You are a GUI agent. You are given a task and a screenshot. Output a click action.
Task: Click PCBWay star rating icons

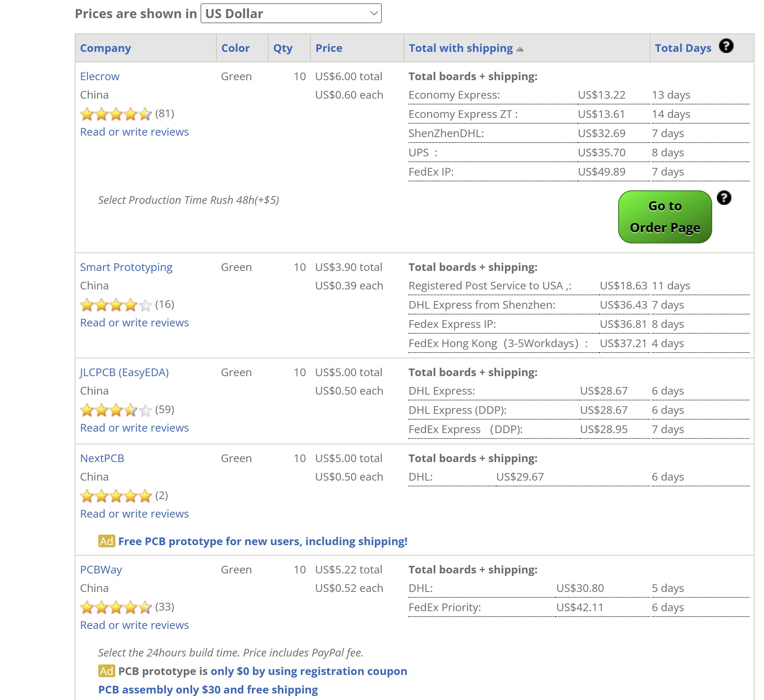click(x=116, y=607)
